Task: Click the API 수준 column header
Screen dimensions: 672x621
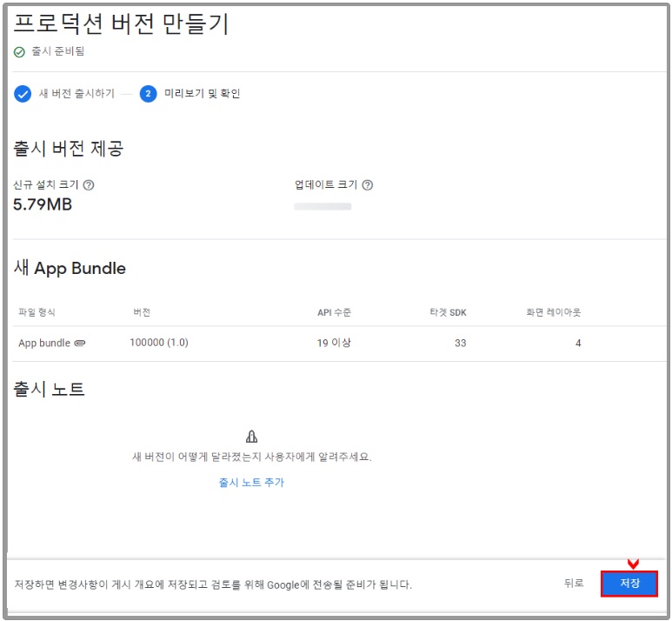Action: (x=334, y=312)
